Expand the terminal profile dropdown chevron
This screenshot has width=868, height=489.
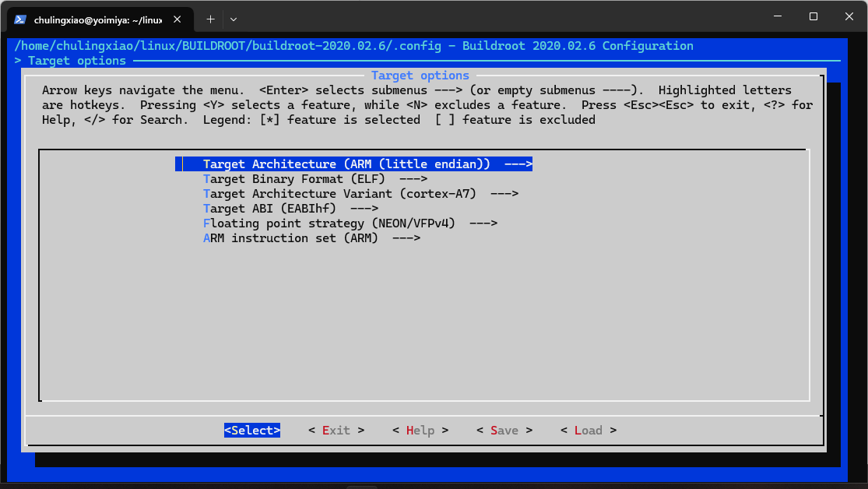(234, 19)
